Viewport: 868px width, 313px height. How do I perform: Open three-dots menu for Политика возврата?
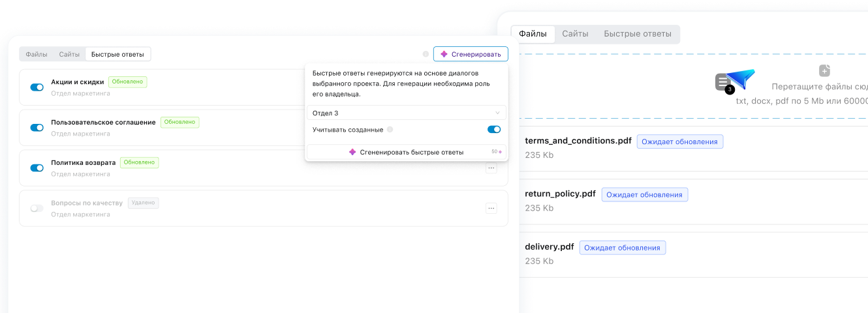(491, 168)
